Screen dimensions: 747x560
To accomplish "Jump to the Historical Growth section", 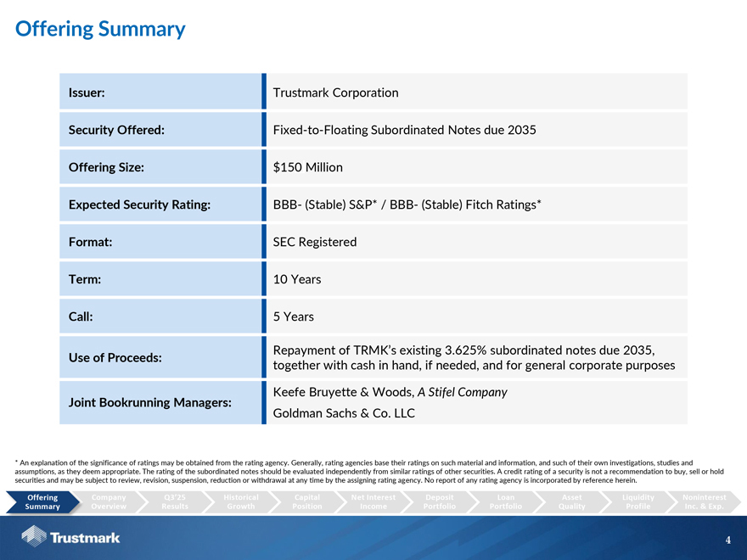I will [241, 501].
